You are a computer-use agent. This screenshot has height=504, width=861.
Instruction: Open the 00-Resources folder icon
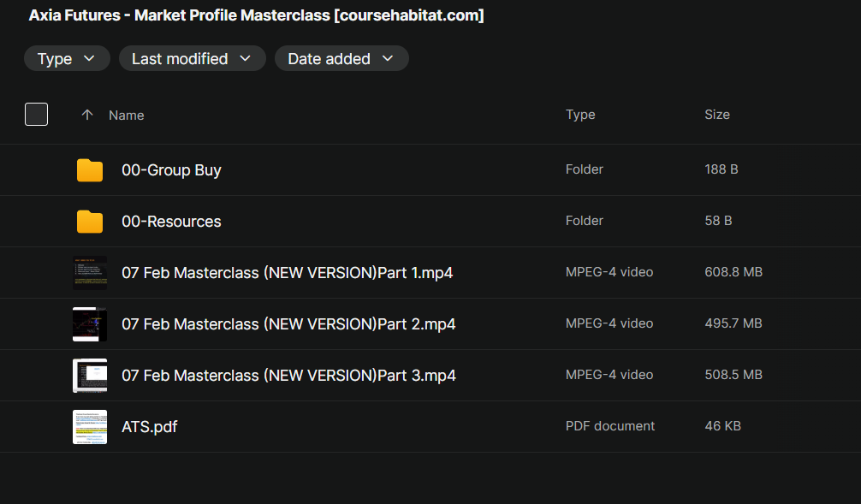pyautogui.click(x=90, y=222)
